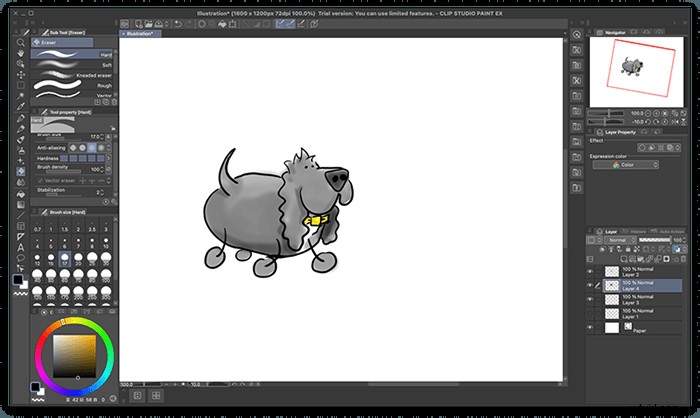Click the Illustration canvas tab
Screen dimensions: 700x418
coord(138,33)
